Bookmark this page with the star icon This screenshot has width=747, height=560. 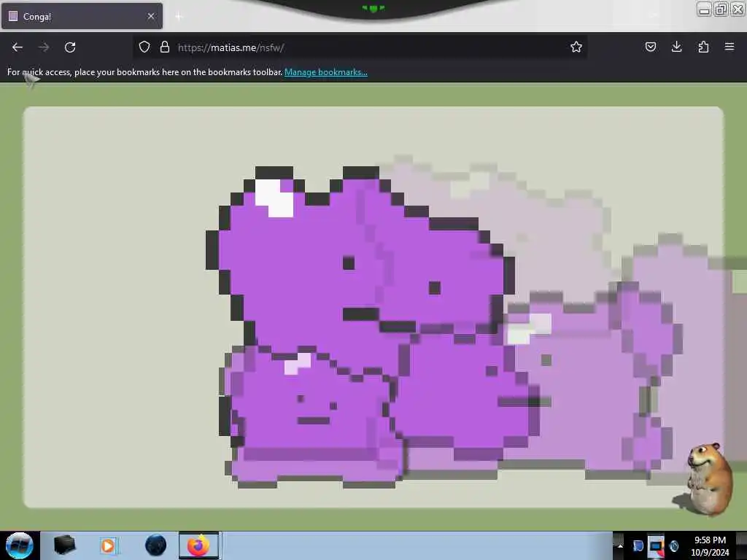[576, 47]
